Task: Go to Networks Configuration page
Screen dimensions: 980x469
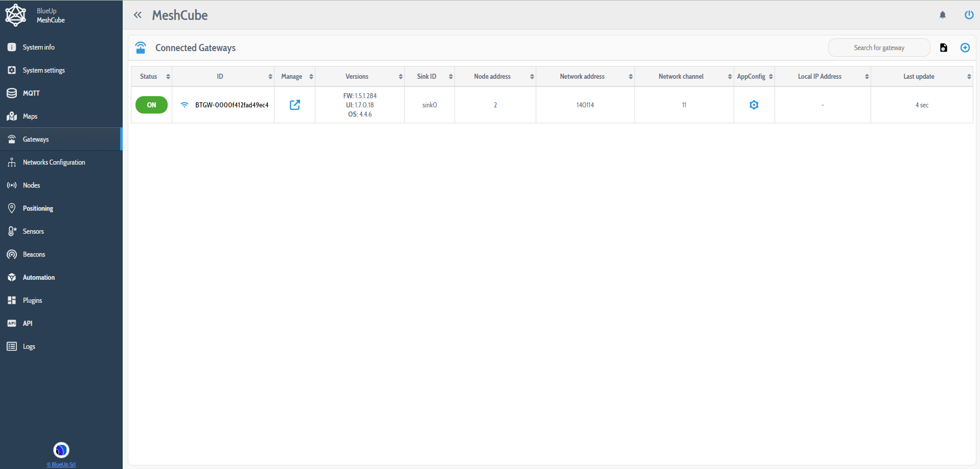Action: click(54, 162)
